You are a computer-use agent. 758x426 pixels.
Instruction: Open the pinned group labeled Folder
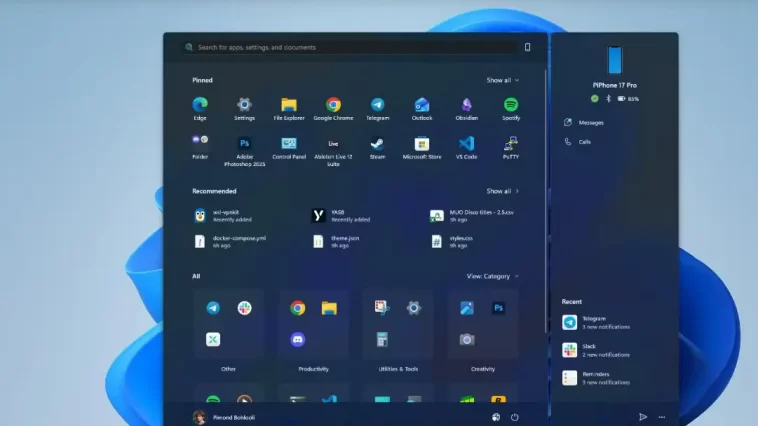[200, 147]
